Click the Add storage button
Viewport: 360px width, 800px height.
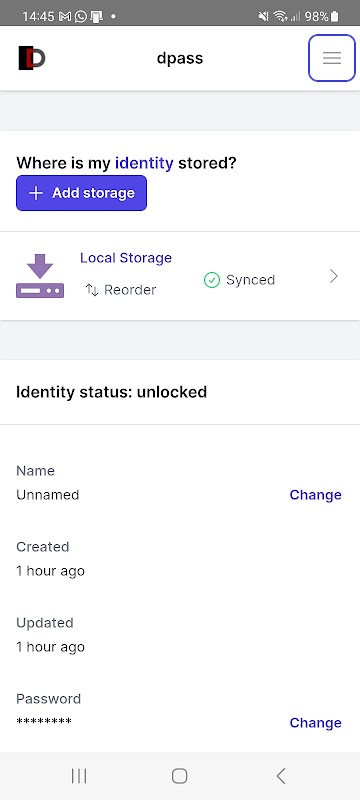coord(82,193)
